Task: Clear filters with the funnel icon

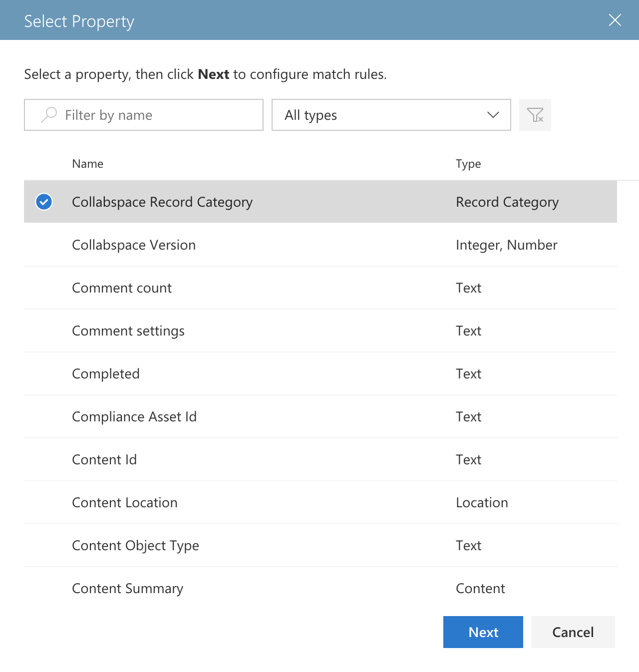Action: (x=535, y=115)
